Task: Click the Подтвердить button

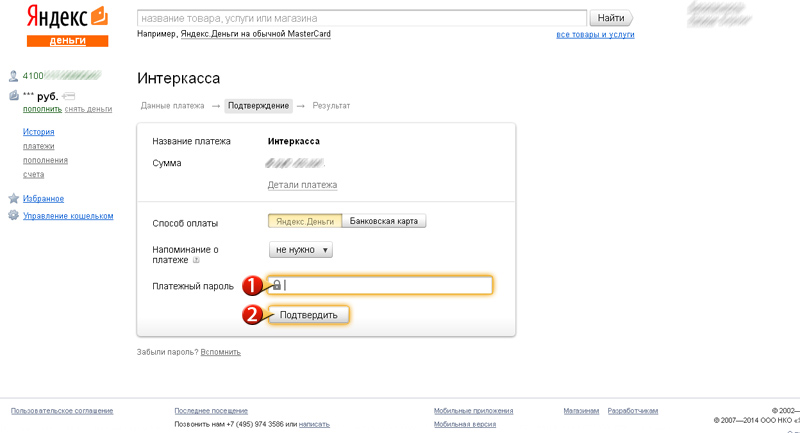Action: tap(309, 315)
